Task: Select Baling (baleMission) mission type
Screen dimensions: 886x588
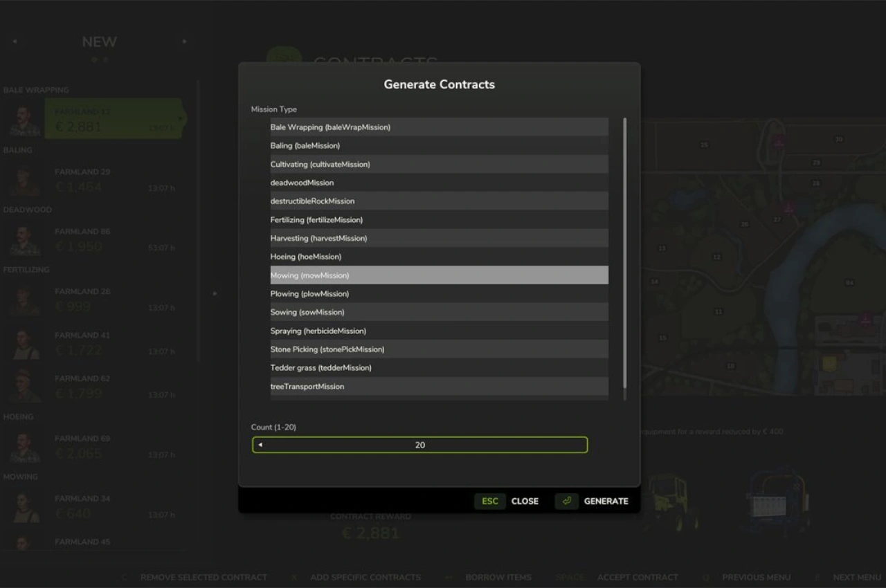Action: 439,146
